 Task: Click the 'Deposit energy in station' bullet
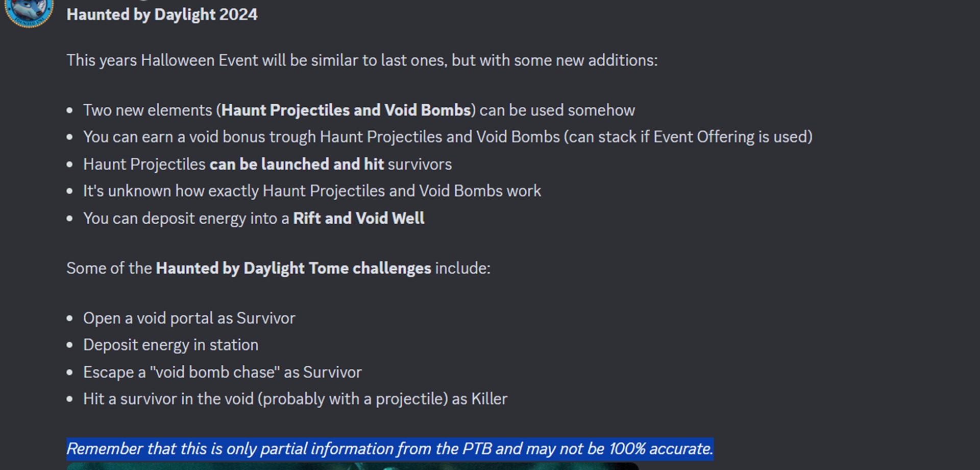(170, 345)
